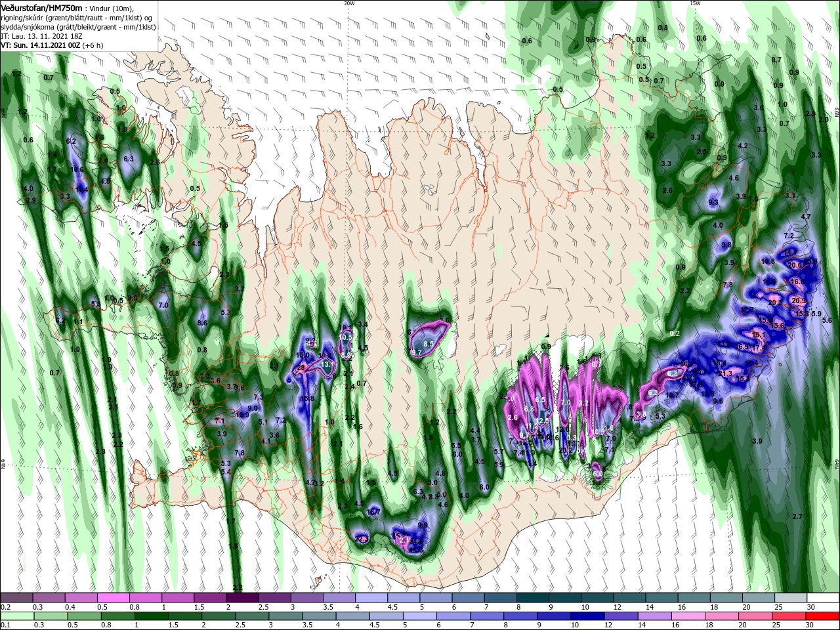Viewport: 840px width, 630px height.
Task: Click the 25 pinkish-red rain legend swatch
Action: [x=788, y=616]
